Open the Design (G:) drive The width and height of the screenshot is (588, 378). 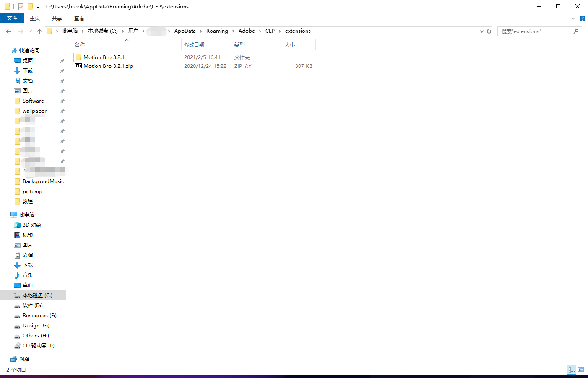(36, 326)
